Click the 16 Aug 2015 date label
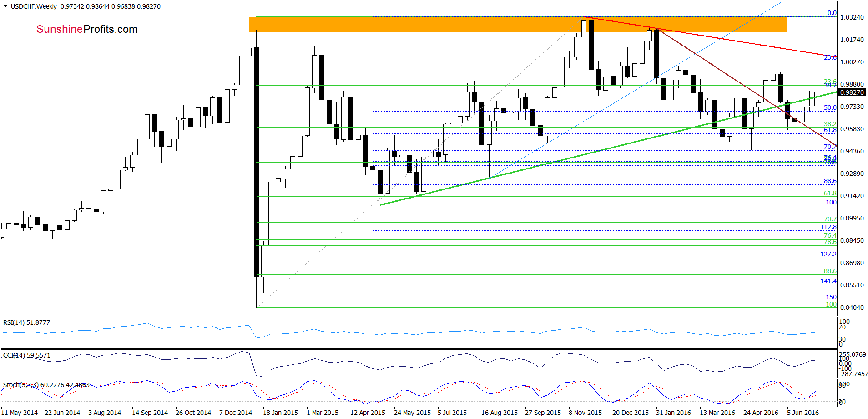868x419 pixels. [x=500, y=413]
